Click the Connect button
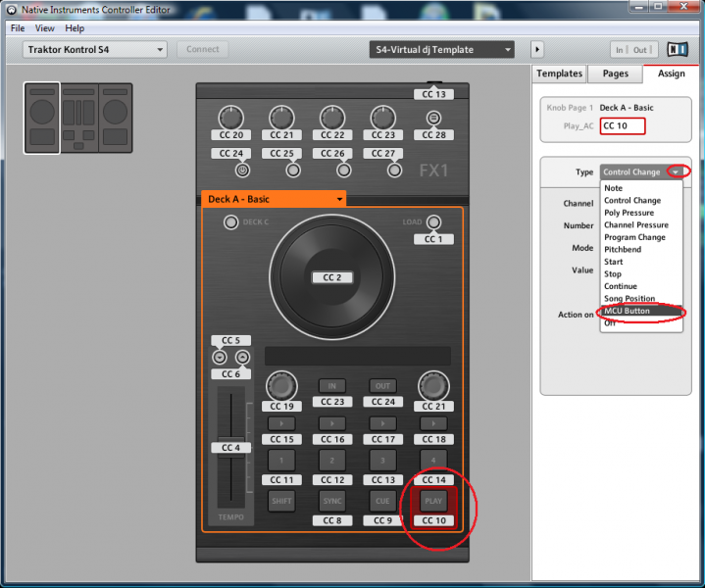The height and width of the screenshot is (588, 705). tap(202, 49)
